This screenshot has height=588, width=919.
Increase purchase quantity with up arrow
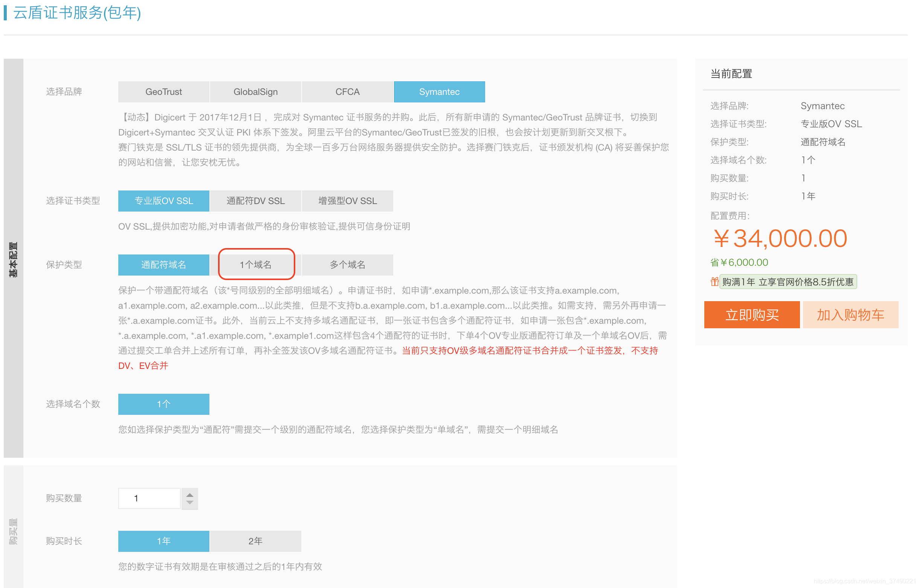(x=190, y=495)
